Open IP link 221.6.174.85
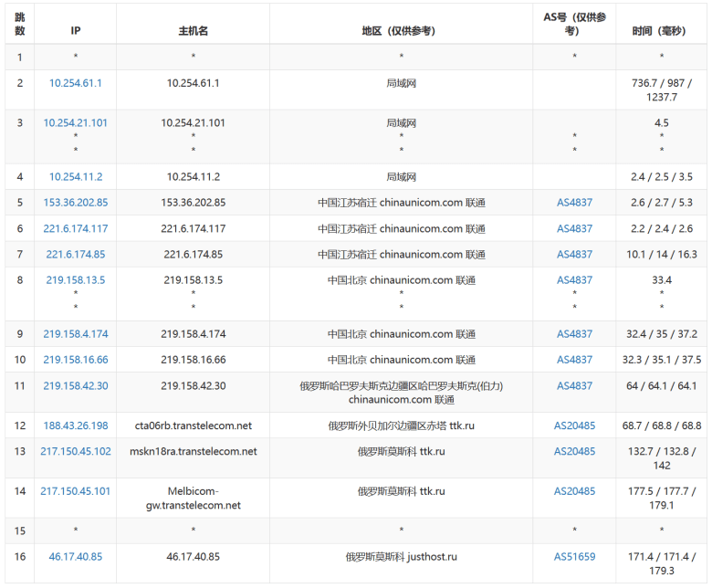This screenshot has height=588, width=712. (76, 255)
